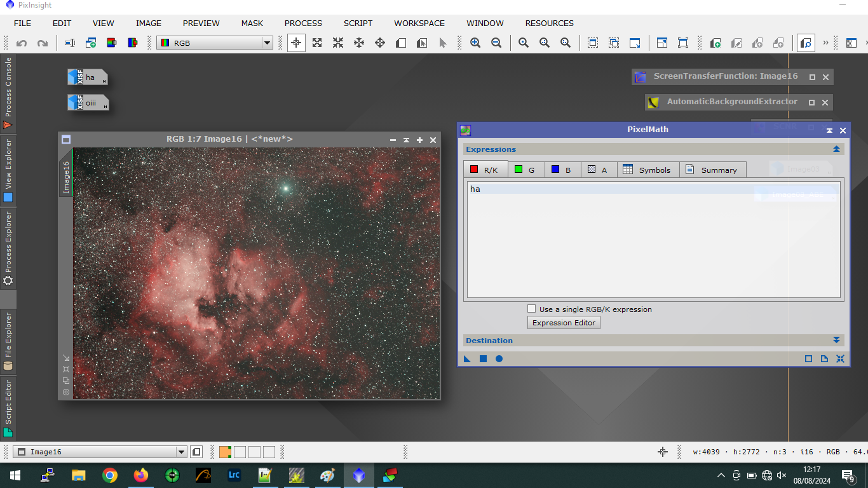
Task: Open the View Explorer side panel
Action: point(8,170)
